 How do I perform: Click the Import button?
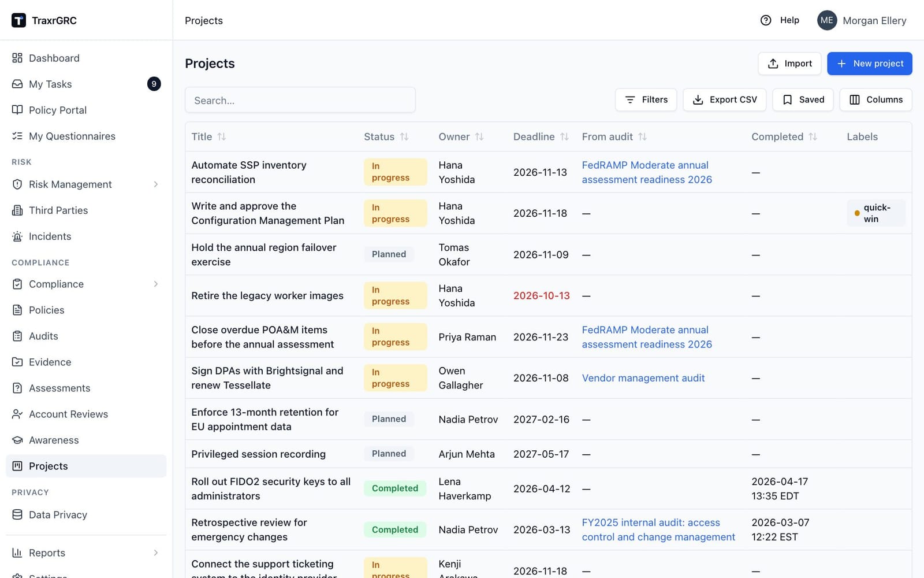[789, 64]
